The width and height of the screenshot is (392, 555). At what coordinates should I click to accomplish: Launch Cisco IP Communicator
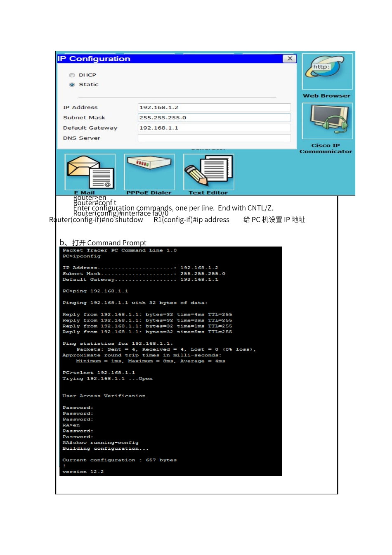[x=327, y=121]
